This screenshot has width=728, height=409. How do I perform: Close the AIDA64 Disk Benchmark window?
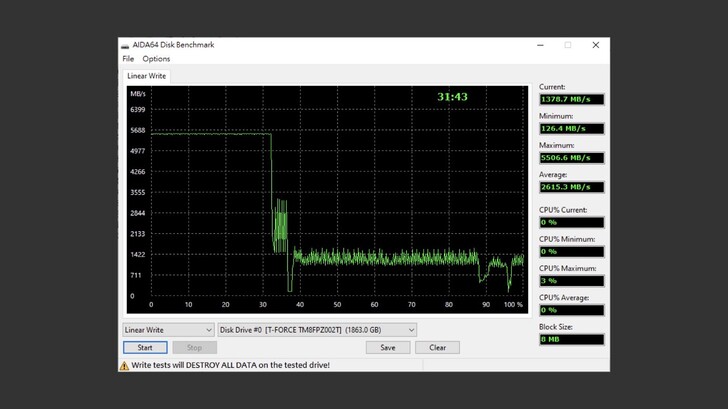click(x=596, y=45)
